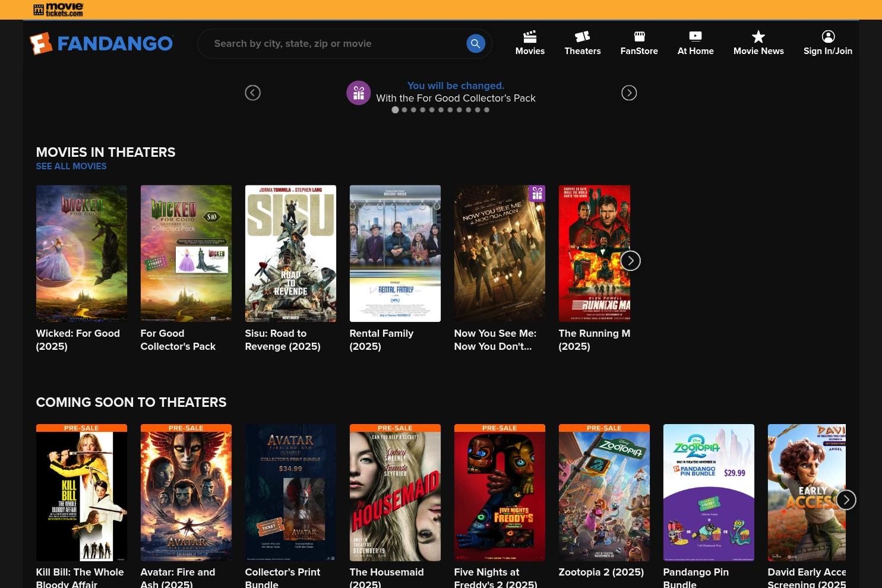Open the Rental Family poster

395,254
